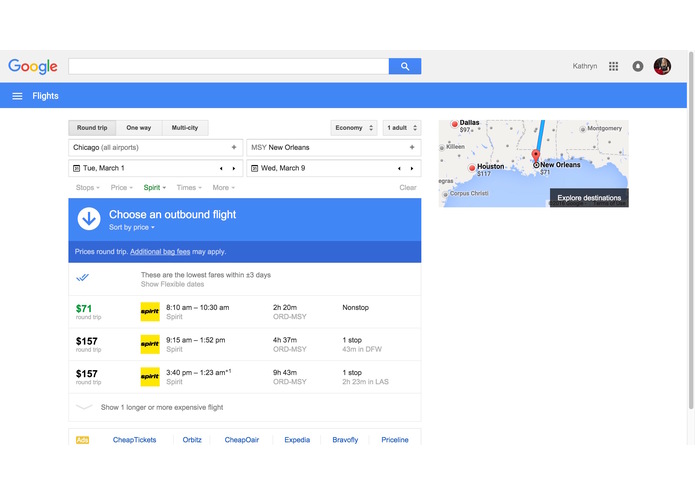This screenshot has height=494, width=695.
Task: Open the Flights hamburger menu
Action: [x=17, y=96]
